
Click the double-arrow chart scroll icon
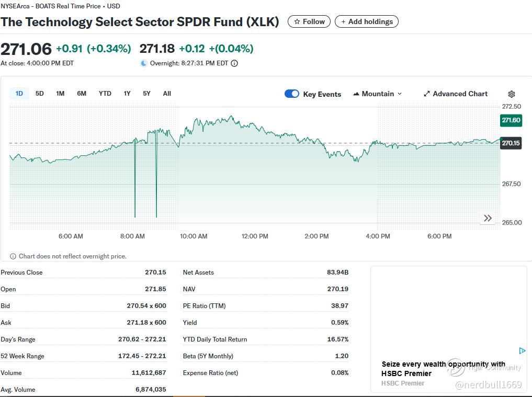(x=488, y=218)
